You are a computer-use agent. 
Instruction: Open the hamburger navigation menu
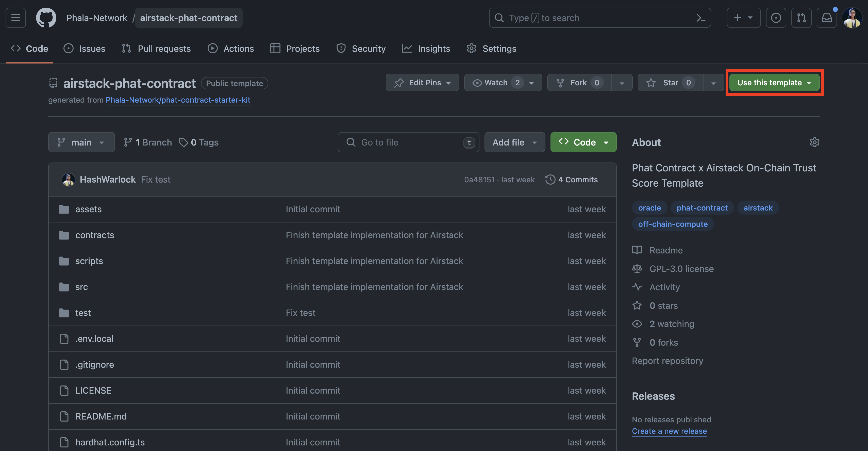(15, 18)
